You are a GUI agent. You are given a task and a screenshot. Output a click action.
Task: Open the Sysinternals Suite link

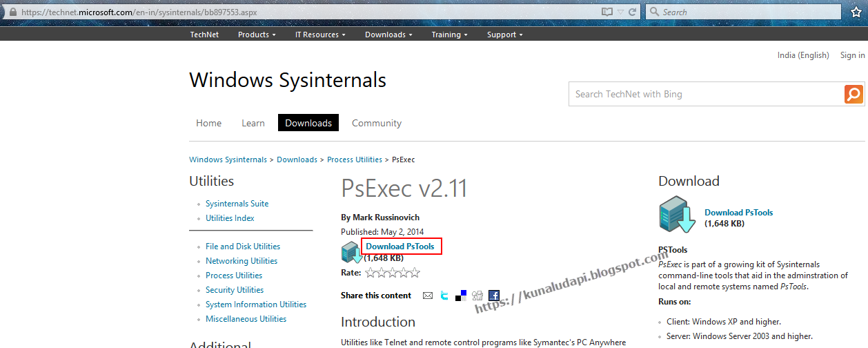tap(237, 204)
